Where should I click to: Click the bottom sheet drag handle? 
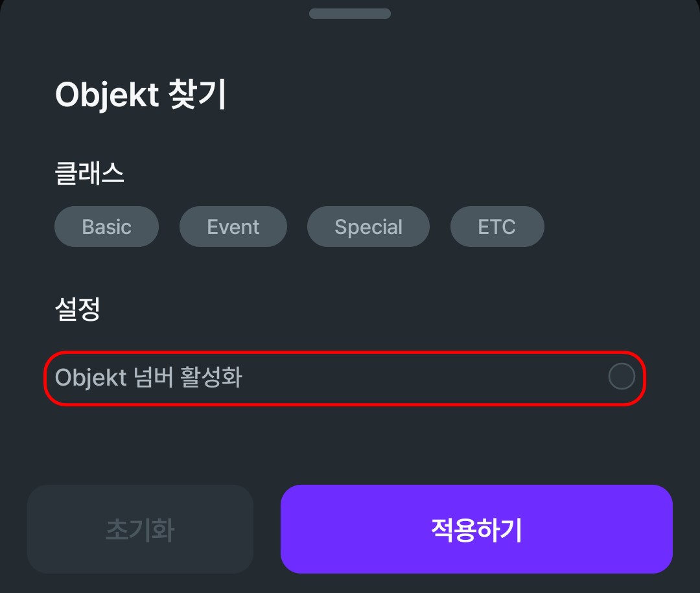pyautogui.click(x=350, y=14)
